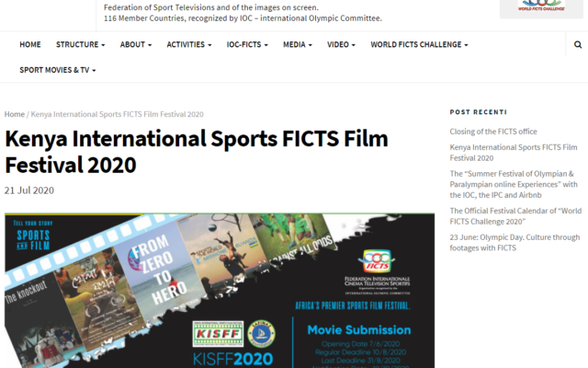Image resolution: width=588 pixels, height=368 pixels.
Task: Open 'Closing of the FICTS office' post
Action: click(x=493, y=132)
